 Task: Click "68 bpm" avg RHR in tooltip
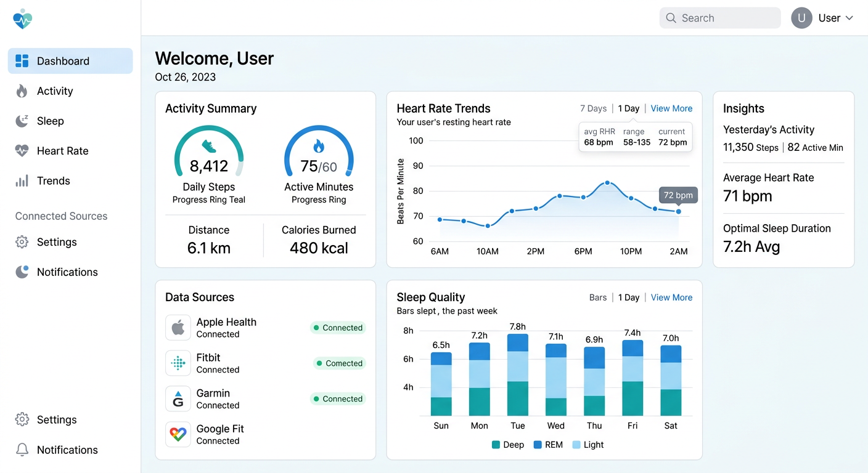[599, 142]
